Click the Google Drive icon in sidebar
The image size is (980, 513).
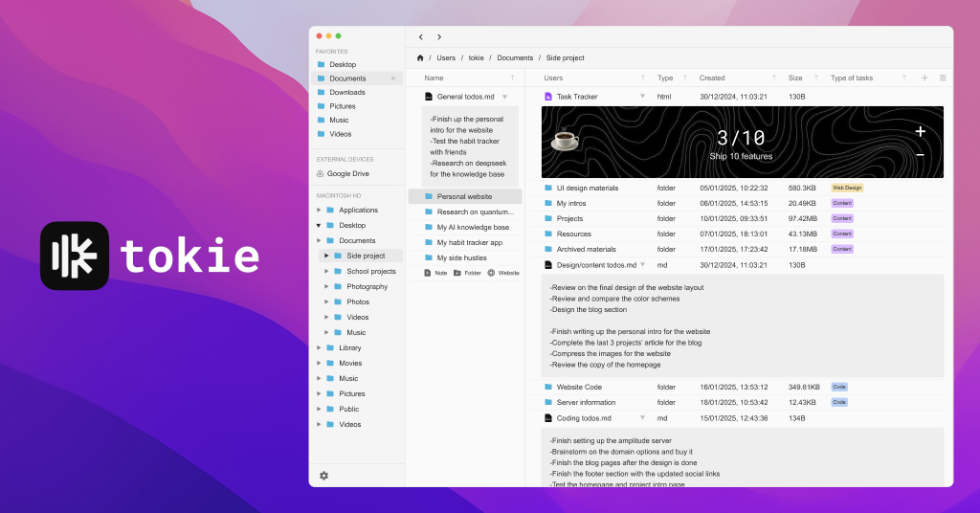click(320, 174)
